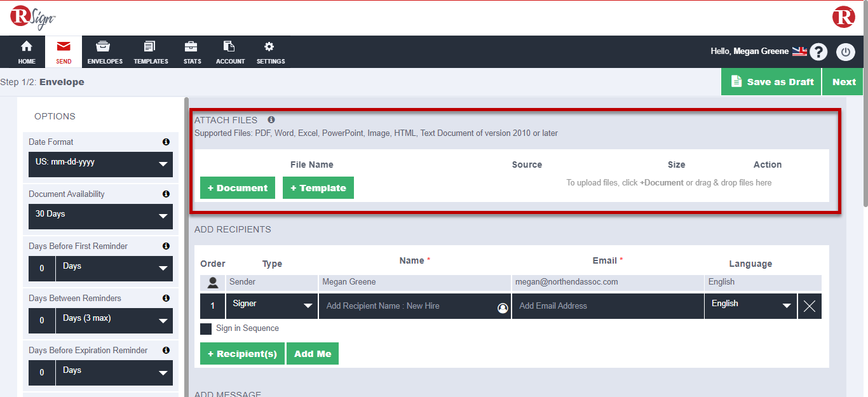868x397 pixels.
Task: Open the Templates menu item
Action: point(151,53)
